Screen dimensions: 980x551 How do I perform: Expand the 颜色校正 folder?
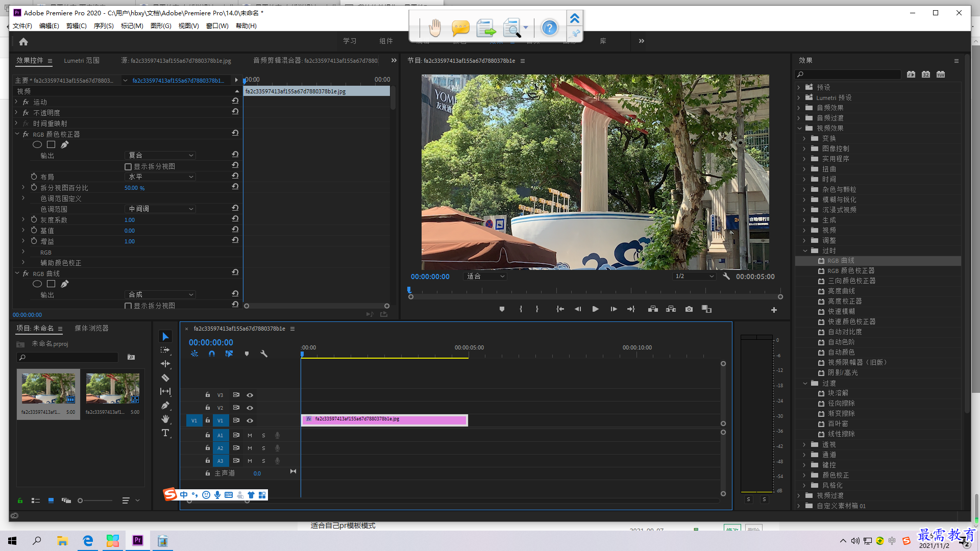[804, 475]
